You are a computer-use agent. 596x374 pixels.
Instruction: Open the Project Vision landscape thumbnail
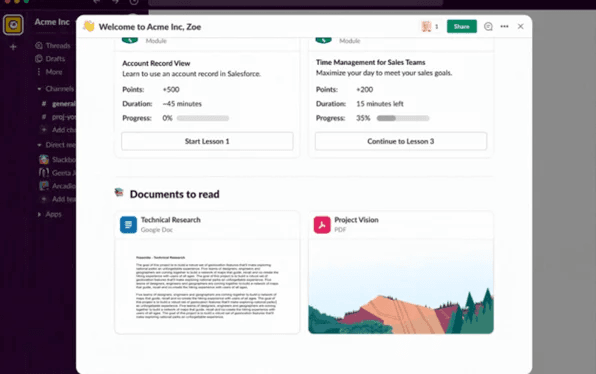[x=401, y=287]
